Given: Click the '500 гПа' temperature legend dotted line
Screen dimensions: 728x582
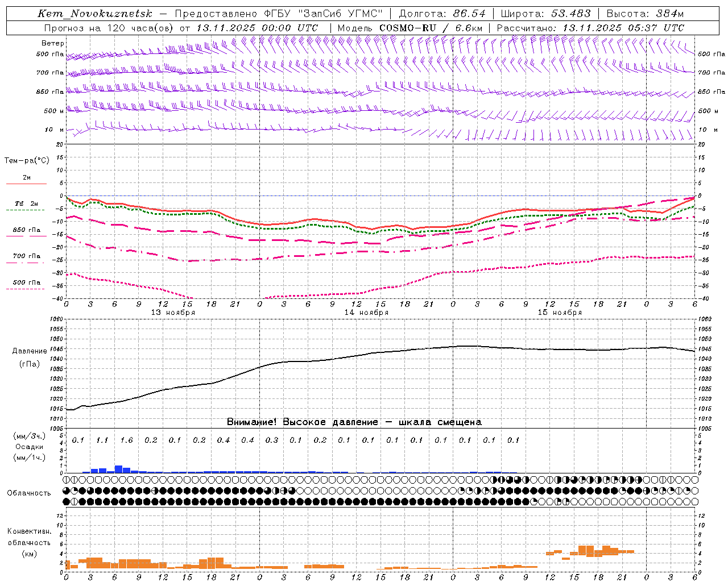Looking at the screenshot, I should [25, 289].
